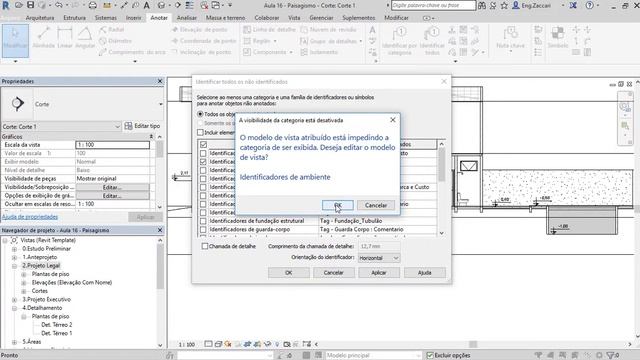This screenshot has width=640, height=360.
Task: Click the Undo arrow in quick access toolbar
Action: tap(58, 5)
